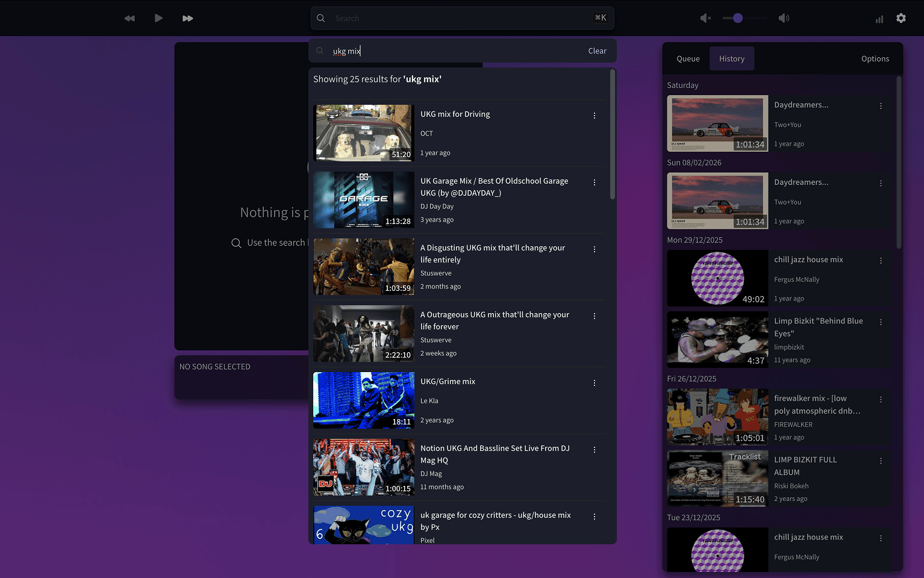Clear the current search query
Screen dimensions: 924x578
pos(597,51)
